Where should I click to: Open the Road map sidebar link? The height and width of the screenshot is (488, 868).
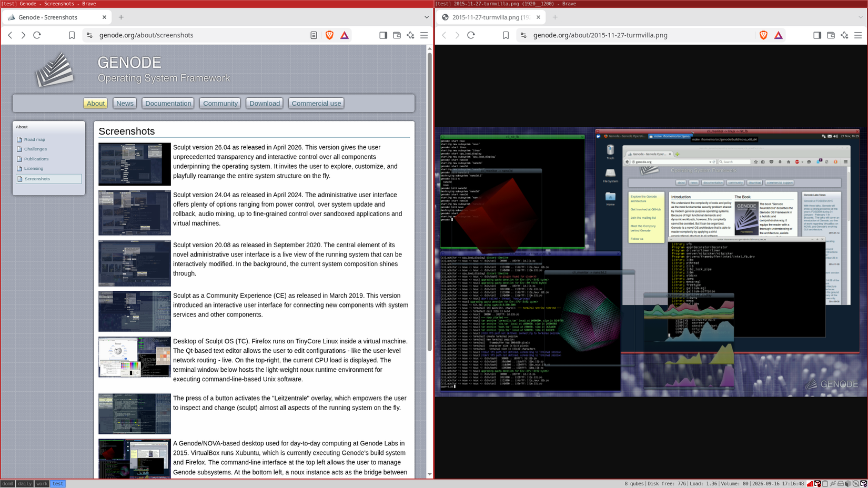(x=34, y=139)
